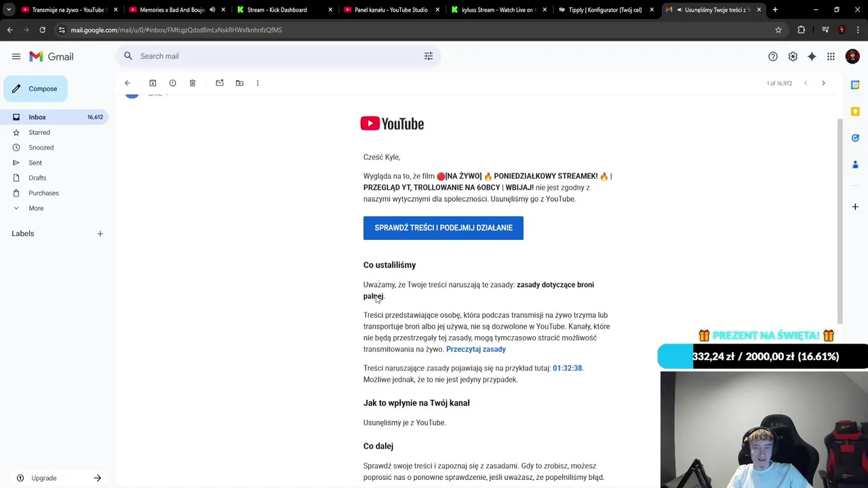Click the Gmail logo
The width and height of the screenshot is (868, 488).
coord(52,56)
